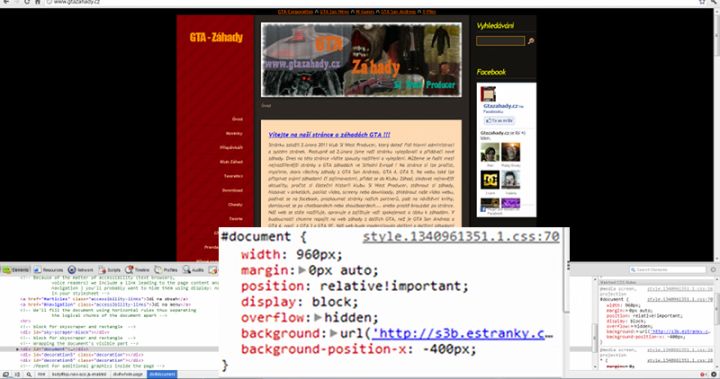Open the style.1340961351.1.css:70 source link
This screenshot has height=379, width=720.
[461, 237]
